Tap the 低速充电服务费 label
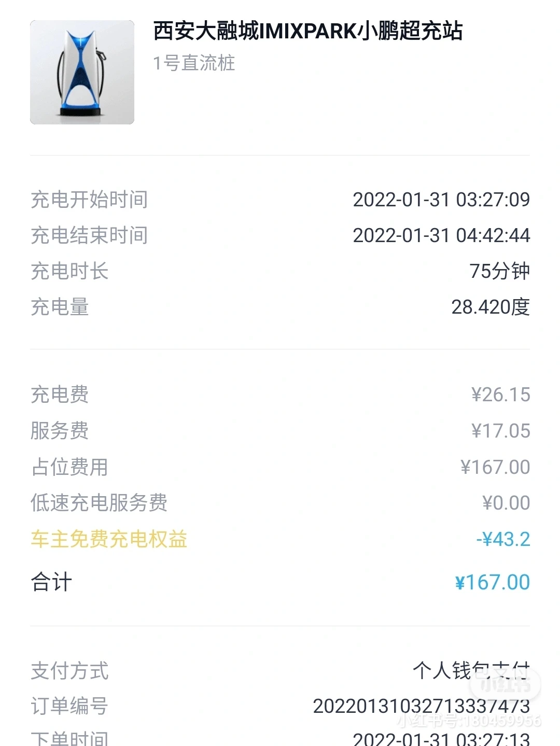 (99, 503)
